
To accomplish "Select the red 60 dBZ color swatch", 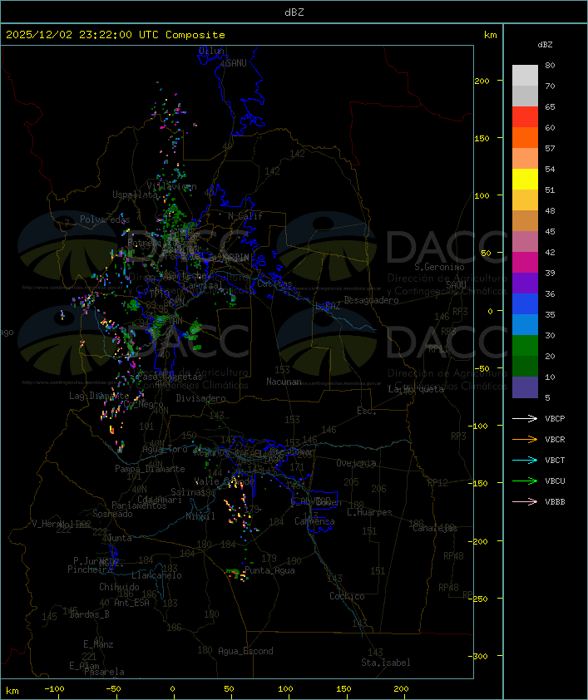I will [525, 117].
